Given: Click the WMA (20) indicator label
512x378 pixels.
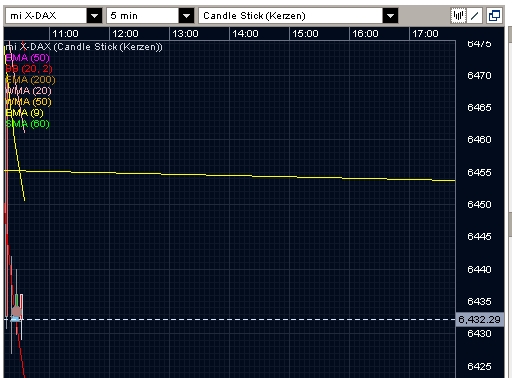Looking at the screenshot, I should pyautogui.click(x=29, y=91).
